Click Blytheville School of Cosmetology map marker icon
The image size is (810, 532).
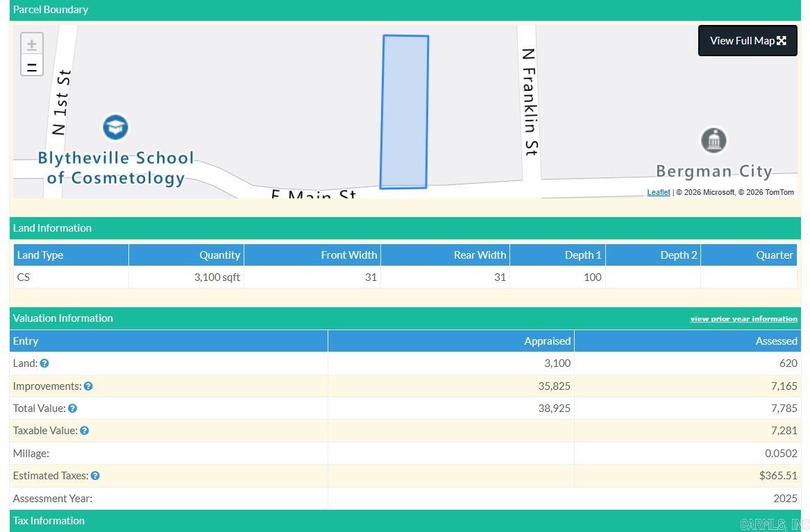coord(116,128)
